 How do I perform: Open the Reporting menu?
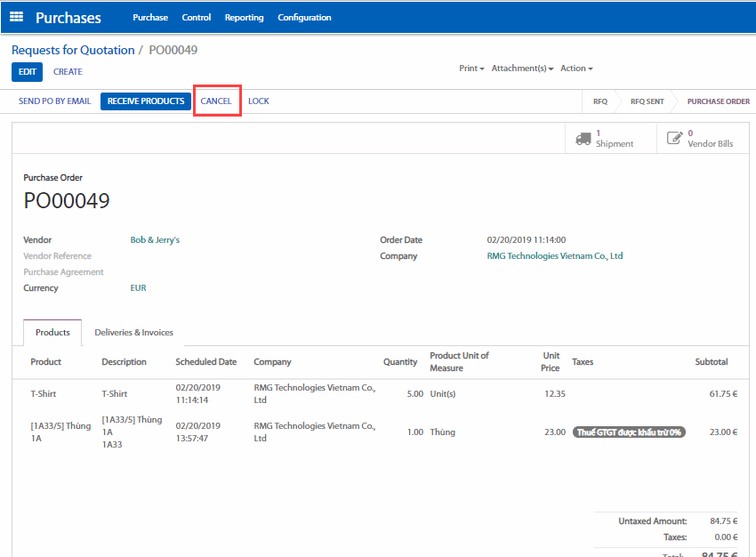tap(244, 18)
